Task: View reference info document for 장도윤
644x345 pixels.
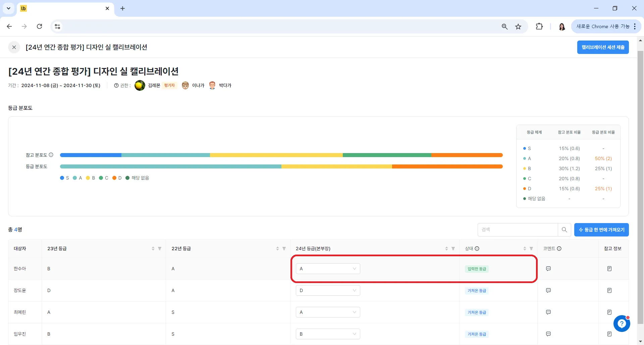Action: click(609, 290)
